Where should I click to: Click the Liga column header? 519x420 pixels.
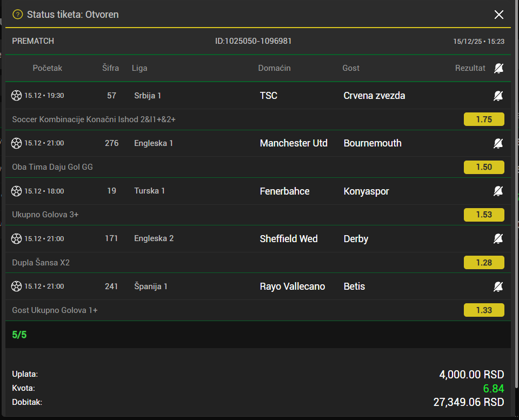pyautogui.click(x=139, y=68)
